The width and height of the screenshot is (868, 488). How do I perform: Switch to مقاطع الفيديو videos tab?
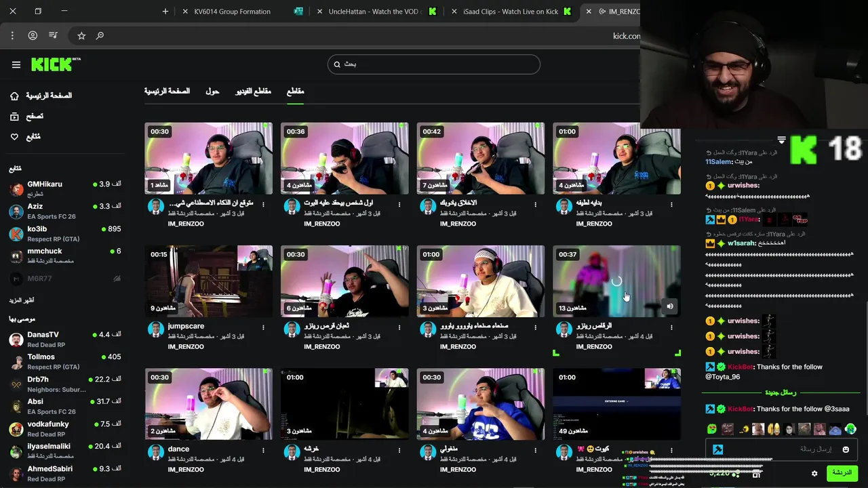[x=253, y=91]
